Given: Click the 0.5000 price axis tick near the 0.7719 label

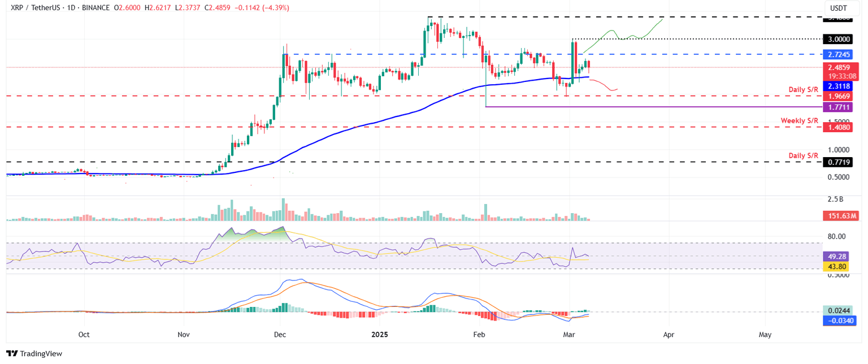Looking at the screenshot, I should point(839,177).
